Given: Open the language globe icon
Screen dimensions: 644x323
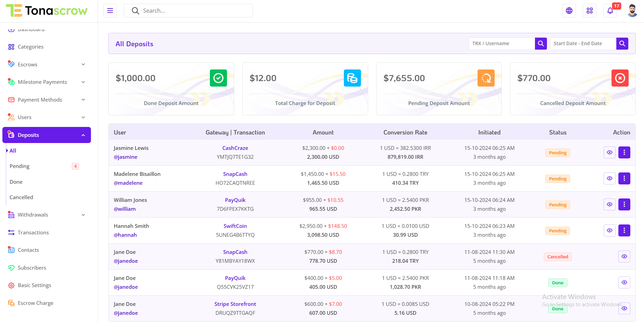Looking at the screenshot, I should pyautogui.click(x=569, y=11).
